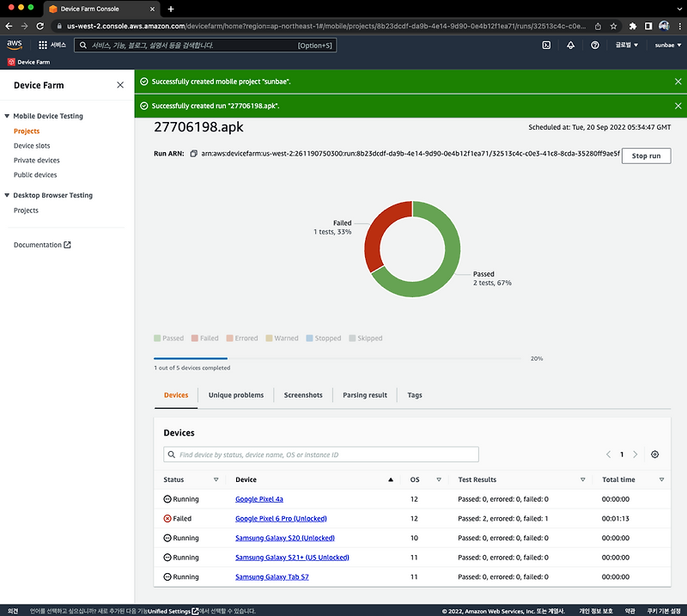687x616 pixels.
Task: Open the Devices table settings gear
Action: (x=655, y=454)
